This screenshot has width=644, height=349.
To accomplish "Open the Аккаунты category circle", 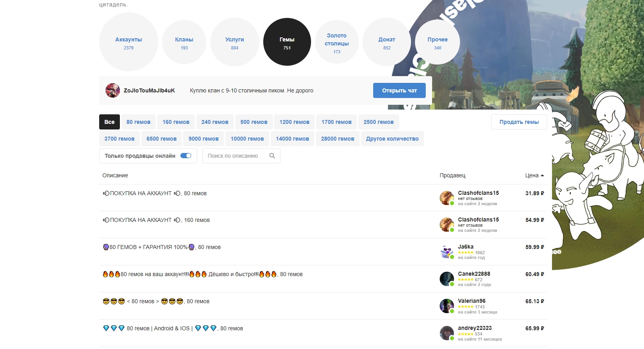I will tap(128, 42).
